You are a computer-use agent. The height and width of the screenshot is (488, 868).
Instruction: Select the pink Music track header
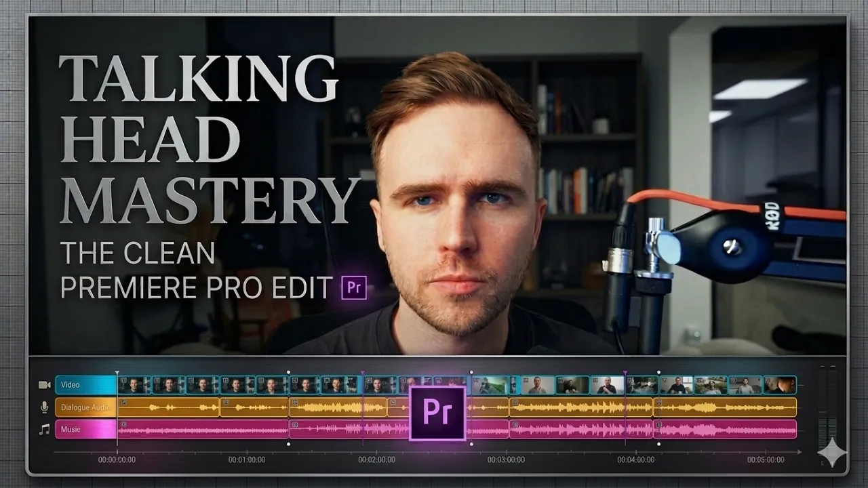click(85, 429)
